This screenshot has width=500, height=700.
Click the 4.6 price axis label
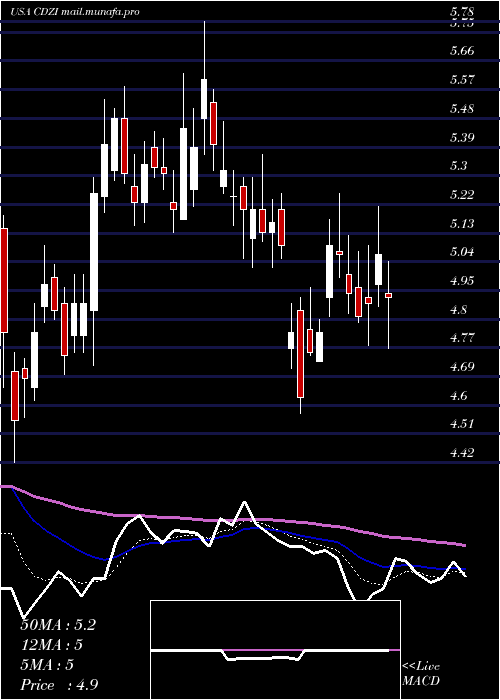458,396
